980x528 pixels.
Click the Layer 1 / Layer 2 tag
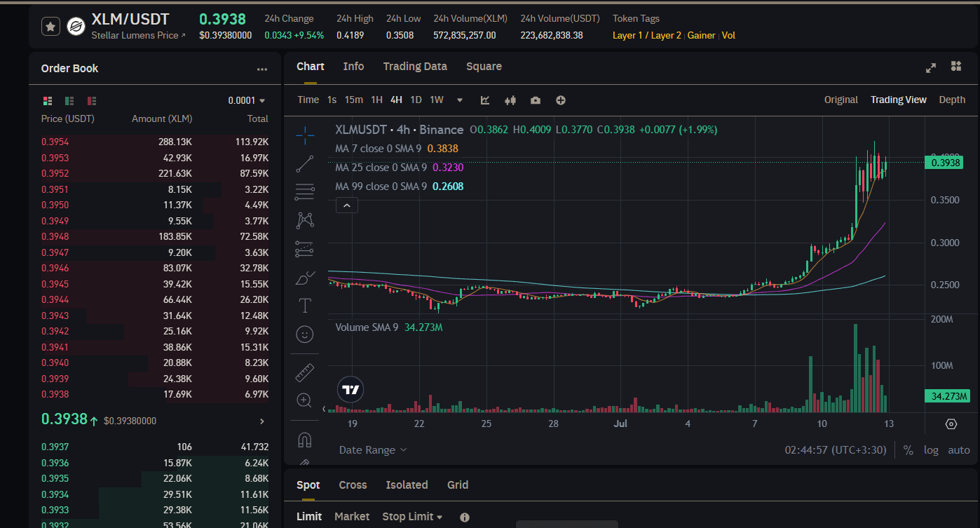click(647, 35)
